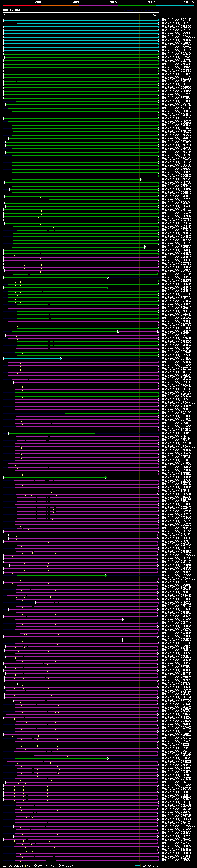197x868 pixels.
Task: Open hit UniRef100_B4FX72
Action: point(177,372)
